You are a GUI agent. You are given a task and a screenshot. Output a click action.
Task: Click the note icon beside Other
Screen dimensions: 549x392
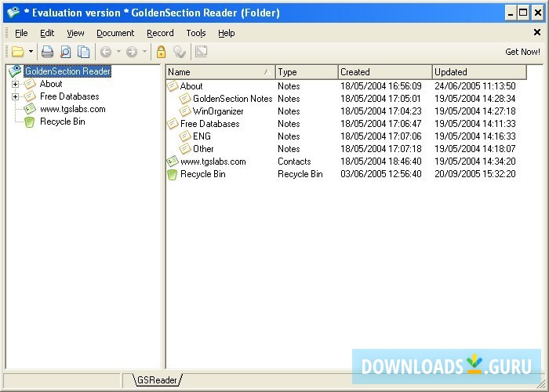pyautogui.click(x=185, y=149)
